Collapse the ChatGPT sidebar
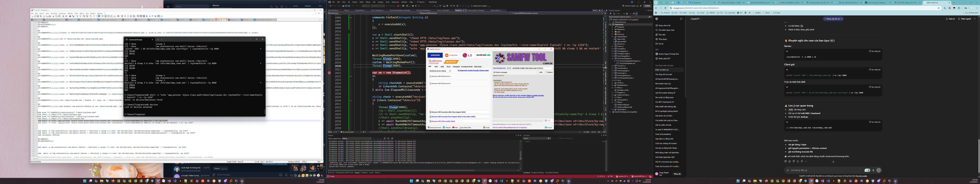980x184 pixels. click(681, 19)
